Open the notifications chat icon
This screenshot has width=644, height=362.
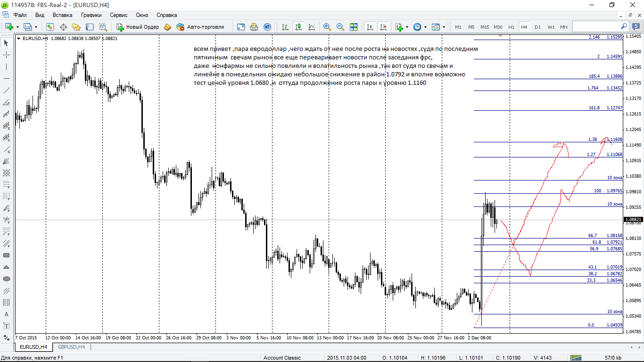(x=636, y=27)
